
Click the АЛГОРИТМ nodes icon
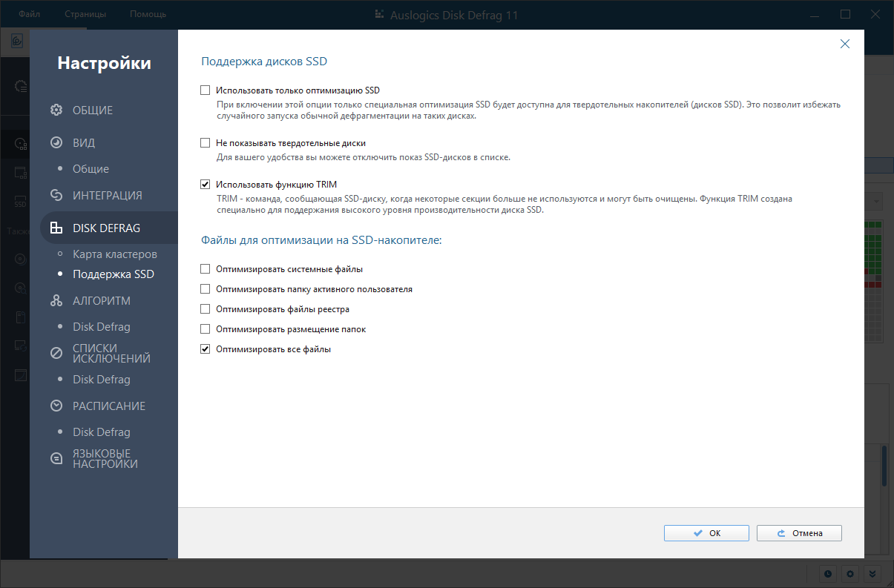[x=56, y=301]
